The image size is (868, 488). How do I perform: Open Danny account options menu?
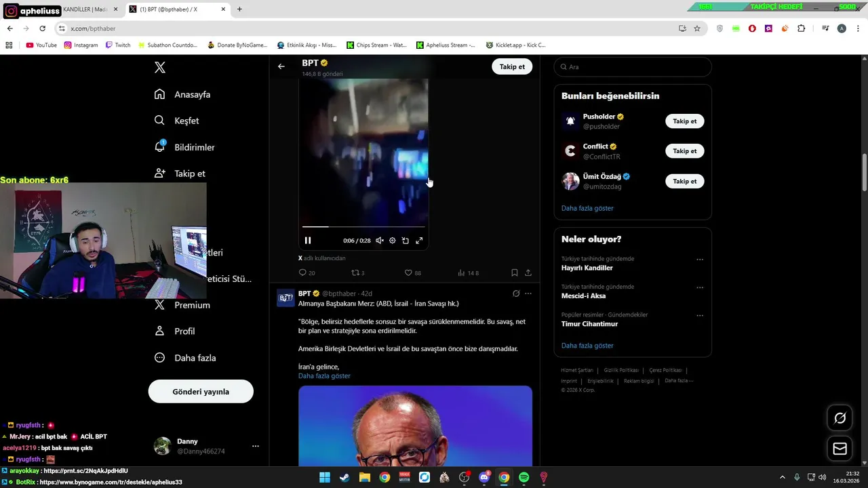tap(256, 446)
